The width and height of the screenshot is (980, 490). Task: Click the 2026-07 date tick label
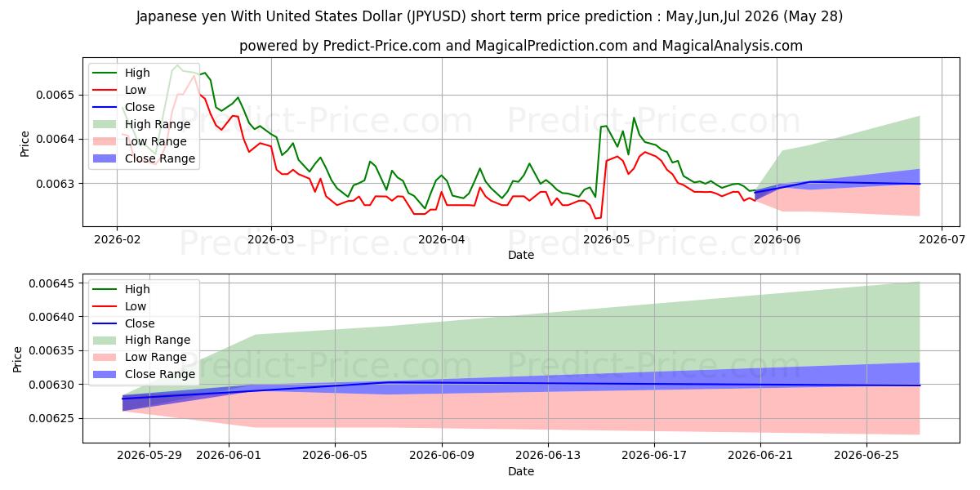click(942, 240)
